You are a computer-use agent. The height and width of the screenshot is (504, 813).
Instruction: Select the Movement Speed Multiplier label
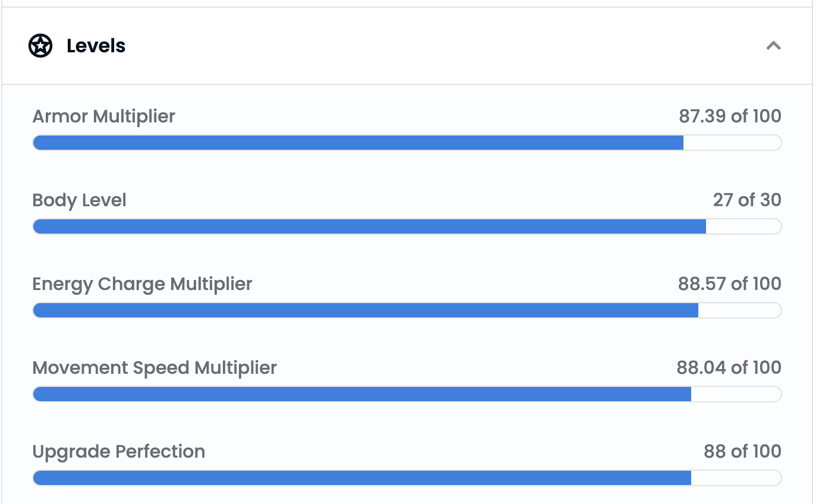[155, 368]
